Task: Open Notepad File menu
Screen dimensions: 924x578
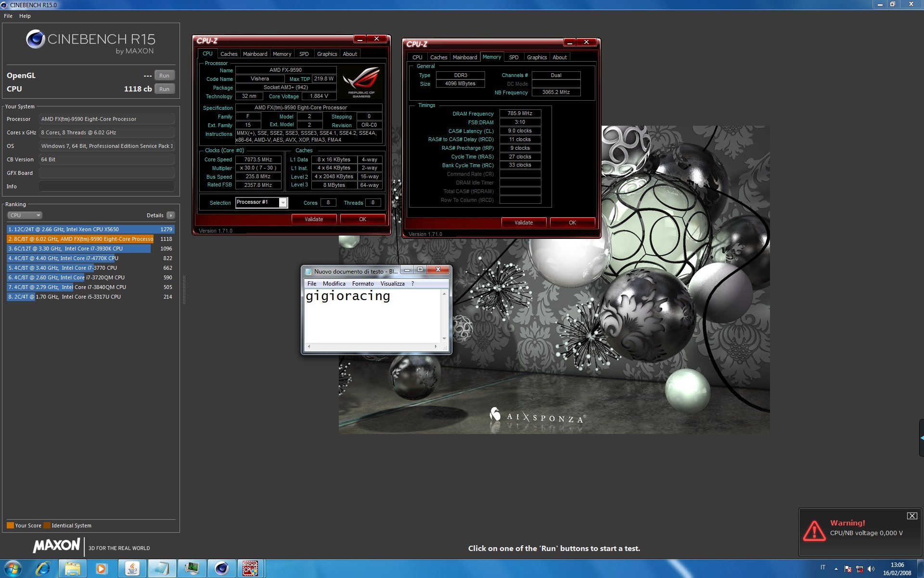Action: 312,284
